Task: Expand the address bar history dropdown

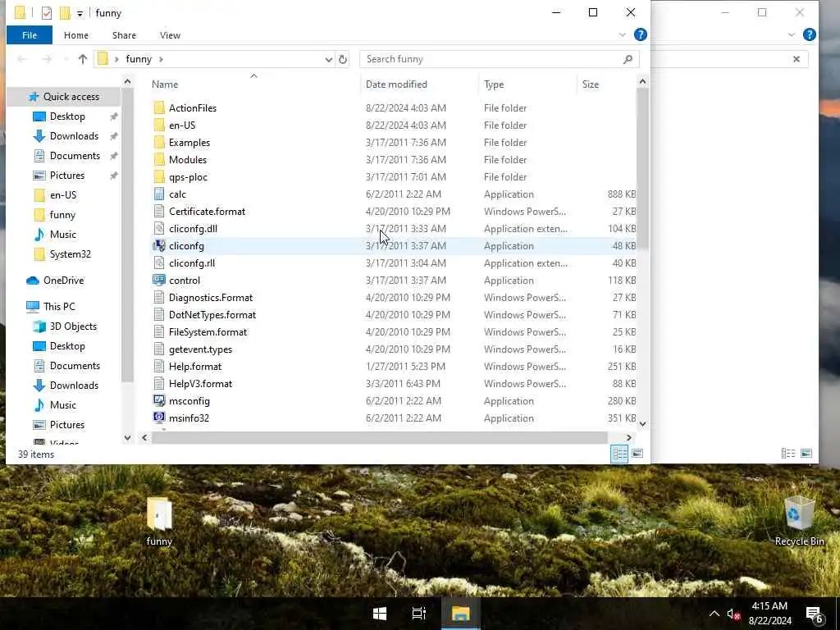Action: (328, 59)
